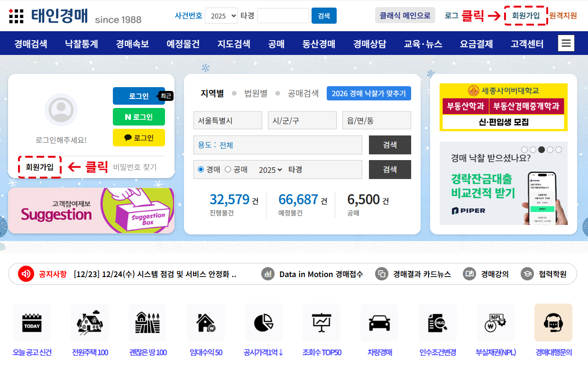
Task: Click the 비밀번호 찾기 link
Action: point(135,167)
